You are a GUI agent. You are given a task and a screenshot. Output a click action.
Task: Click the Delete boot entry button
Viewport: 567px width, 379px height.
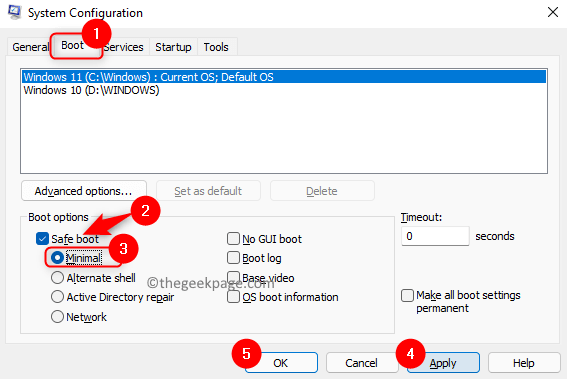pyautogui.click(x=322, y=191)
